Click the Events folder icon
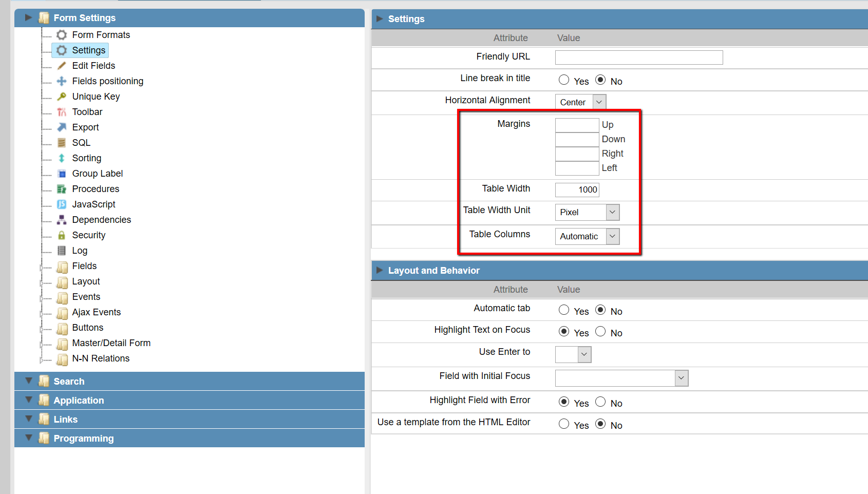 [62, 298]
